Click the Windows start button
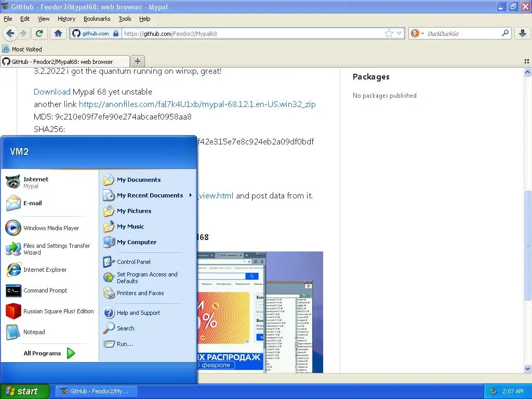532x399 pixels. pos(24,391)
